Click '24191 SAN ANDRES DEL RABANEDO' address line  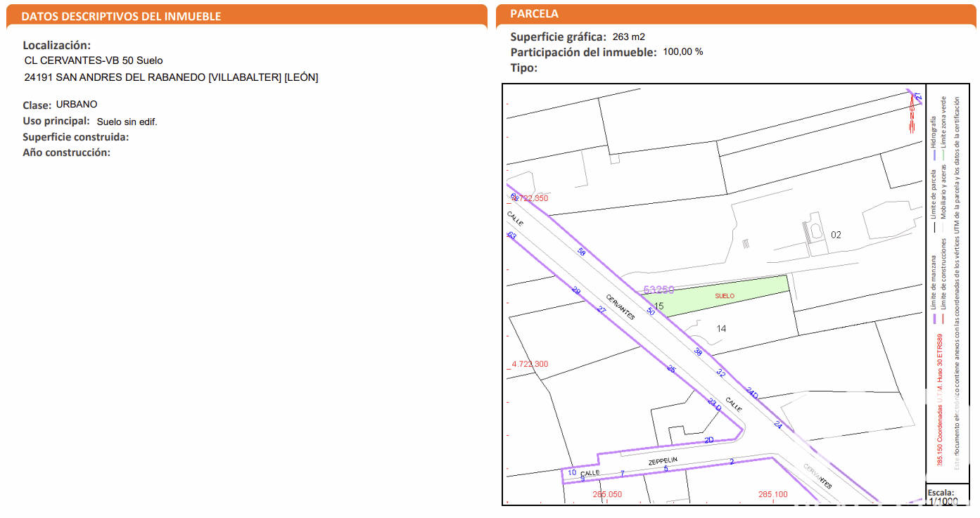tap(171, 77)
